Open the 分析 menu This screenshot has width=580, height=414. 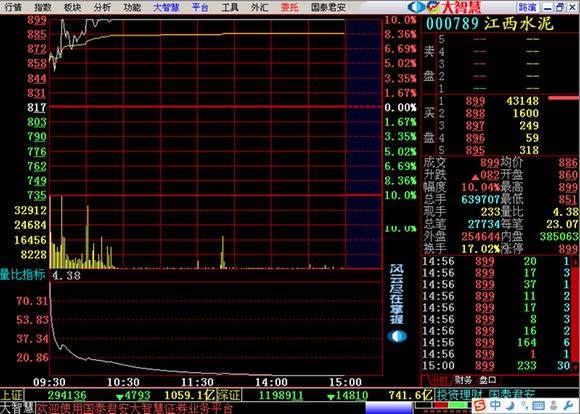click(102, 7)
